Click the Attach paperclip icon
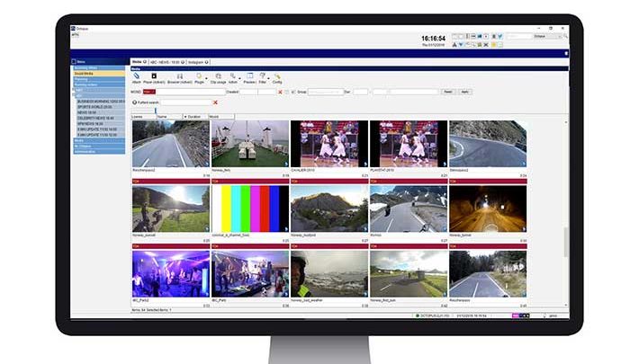 (x=137, y=77)
